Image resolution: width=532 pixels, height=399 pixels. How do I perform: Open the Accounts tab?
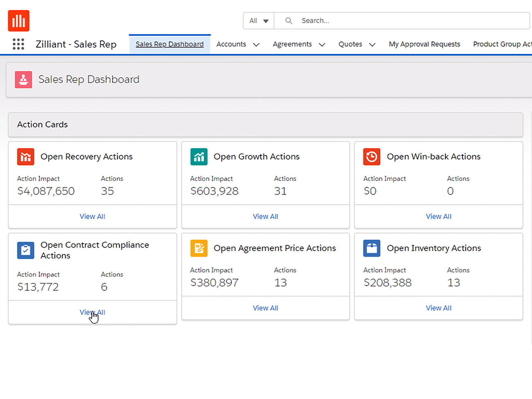coord(231,44)
